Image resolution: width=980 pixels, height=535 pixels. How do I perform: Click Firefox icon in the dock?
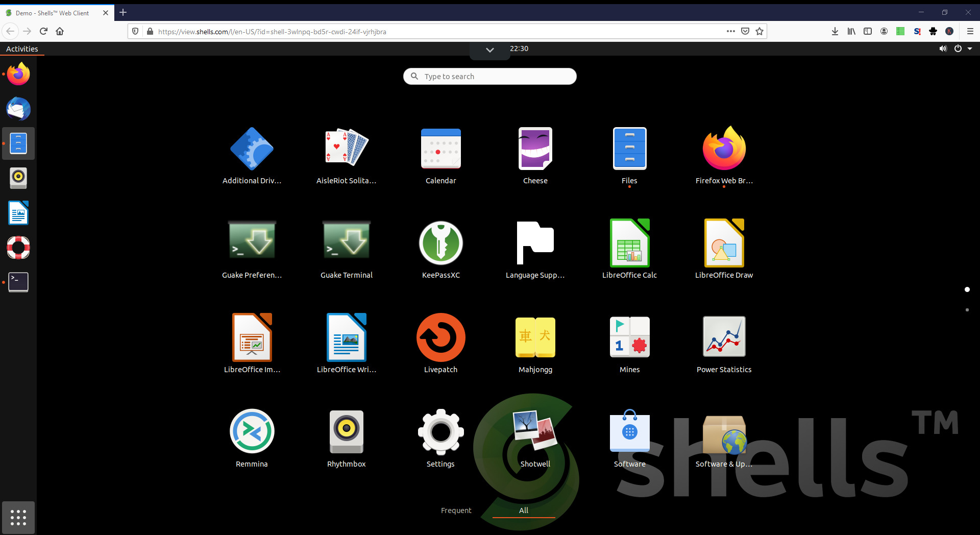coord(18,74)
